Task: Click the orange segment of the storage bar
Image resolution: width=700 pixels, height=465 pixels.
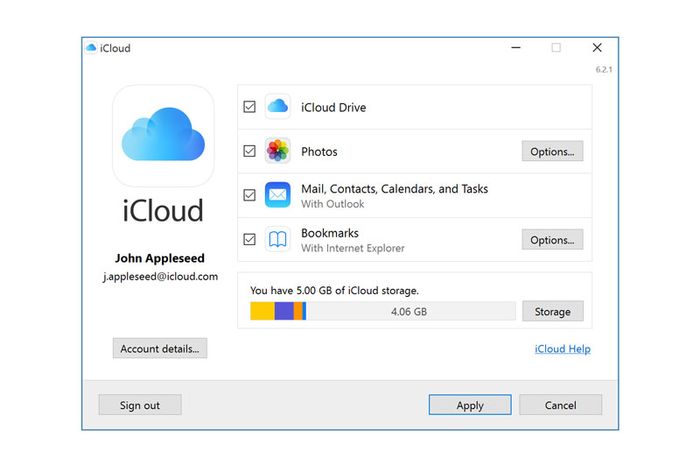Action: click(298, 311)
